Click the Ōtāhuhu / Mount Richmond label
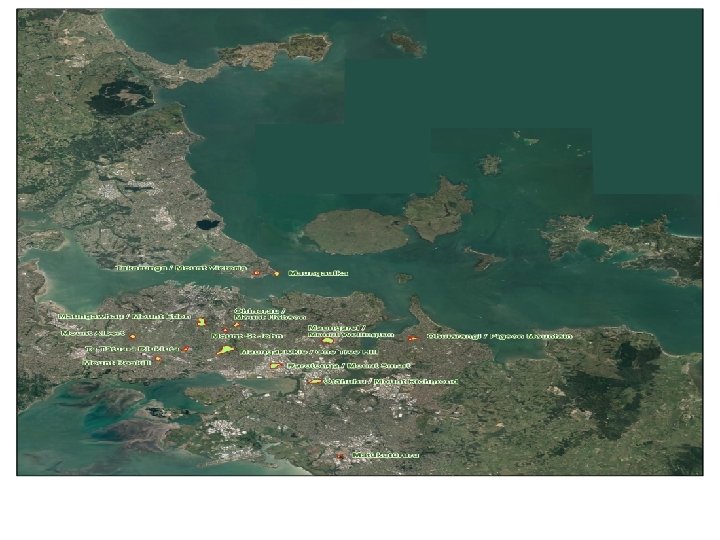Viewport: 720px width, 540px height. pos(391,381)
